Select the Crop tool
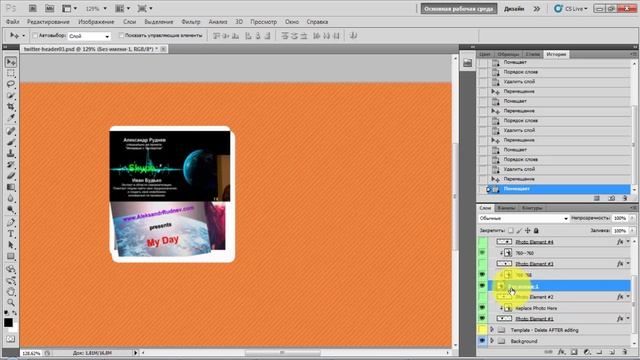Image resolution: width=640 pixels, height=360 pixels. 11,107
